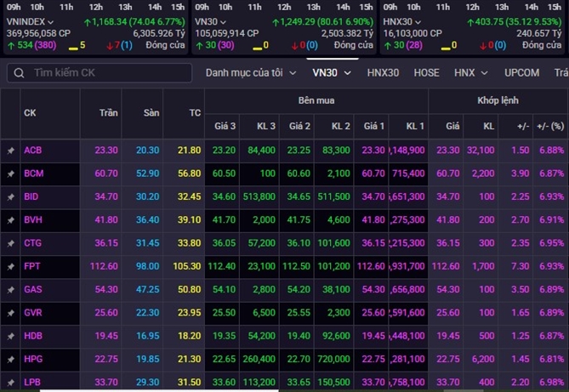Open the BID stock symbol
Screen dimensions: 569x392
coord(31,196)
